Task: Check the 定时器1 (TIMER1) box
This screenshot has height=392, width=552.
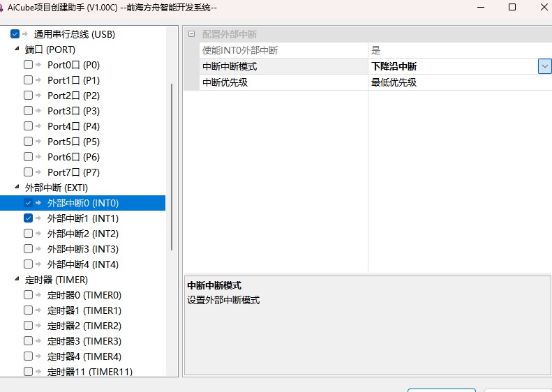Action: point(28,310)
